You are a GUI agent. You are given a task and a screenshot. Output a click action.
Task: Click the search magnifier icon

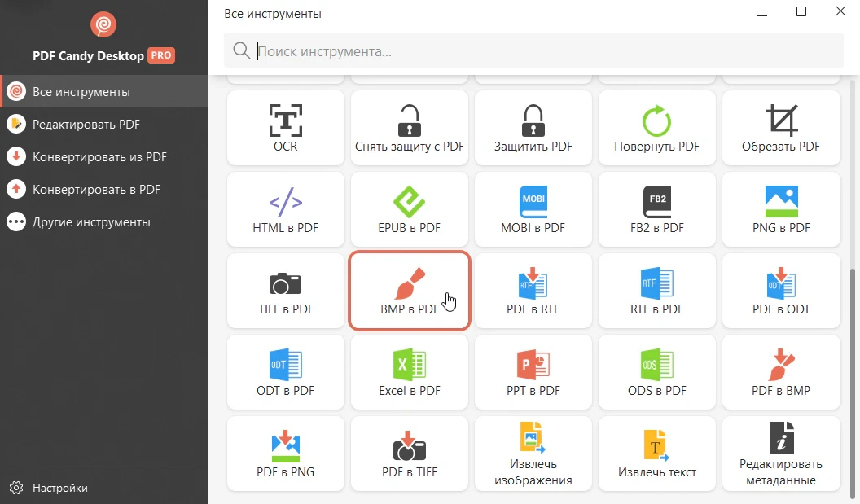point(241,50)
